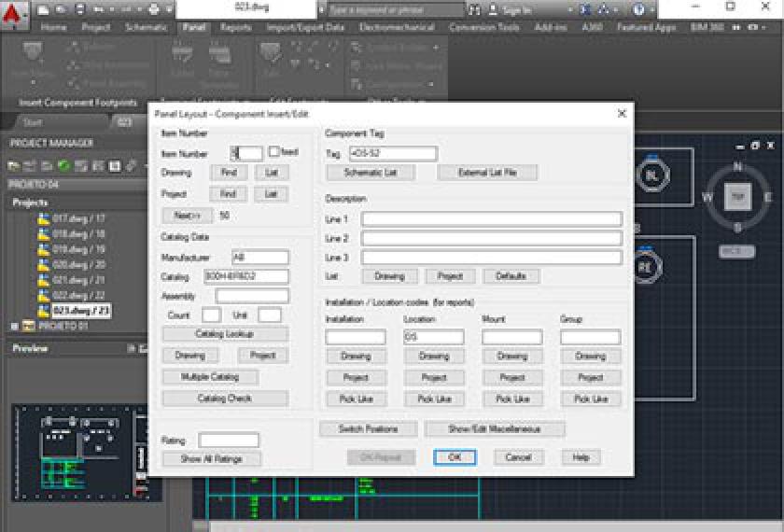Click the ViewCube TOP face
Image resolution: width=784 pixels, height=532 pixels.
[737, 196]
